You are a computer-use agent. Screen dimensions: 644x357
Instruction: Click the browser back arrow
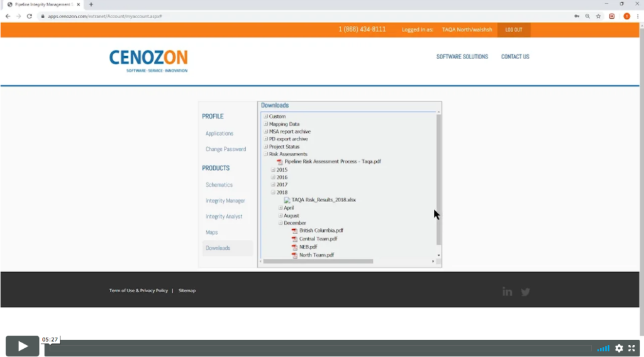(x=8, y=16)
